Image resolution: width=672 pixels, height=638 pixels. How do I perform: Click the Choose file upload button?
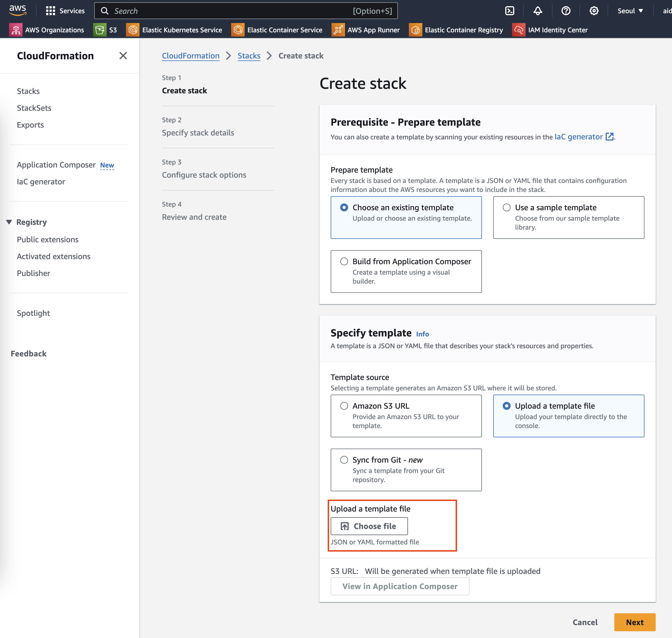click(369, 526)
